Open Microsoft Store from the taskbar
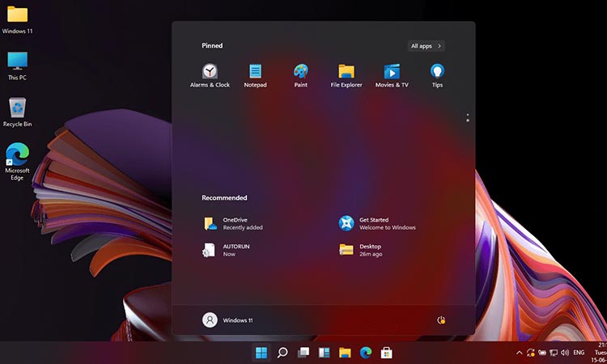This screenshot has height=364, width=607. coord(386,353)
